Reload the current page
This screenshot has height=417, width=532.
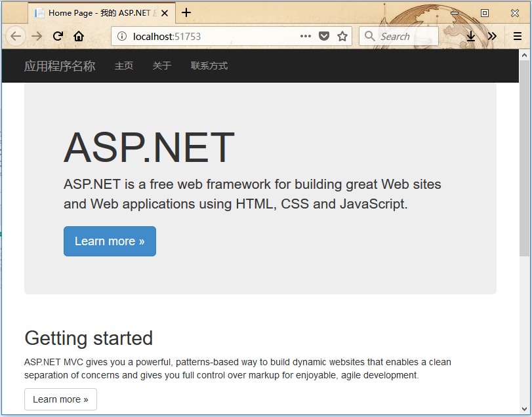(58, 36)
